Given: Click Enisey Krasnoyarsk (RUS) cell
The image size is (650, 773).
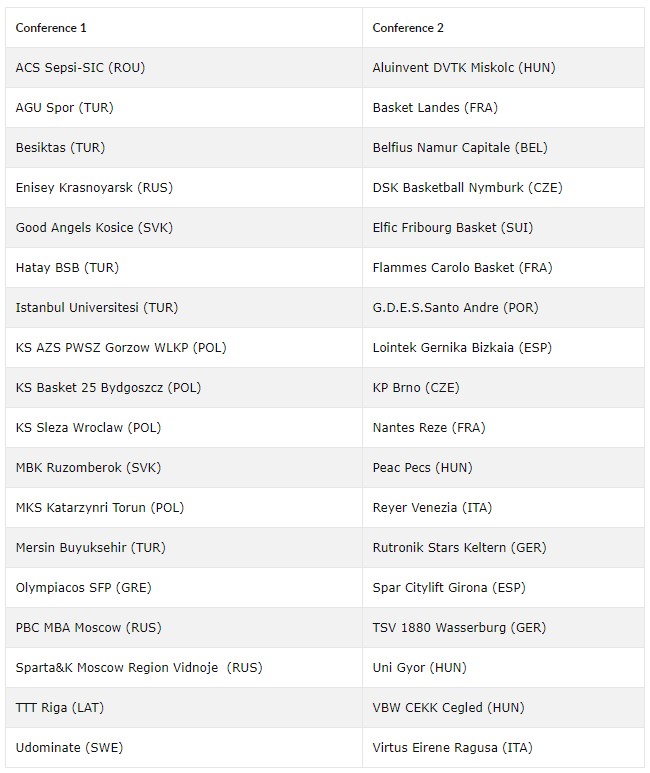Looking at the screenshot, I should 94,187.
